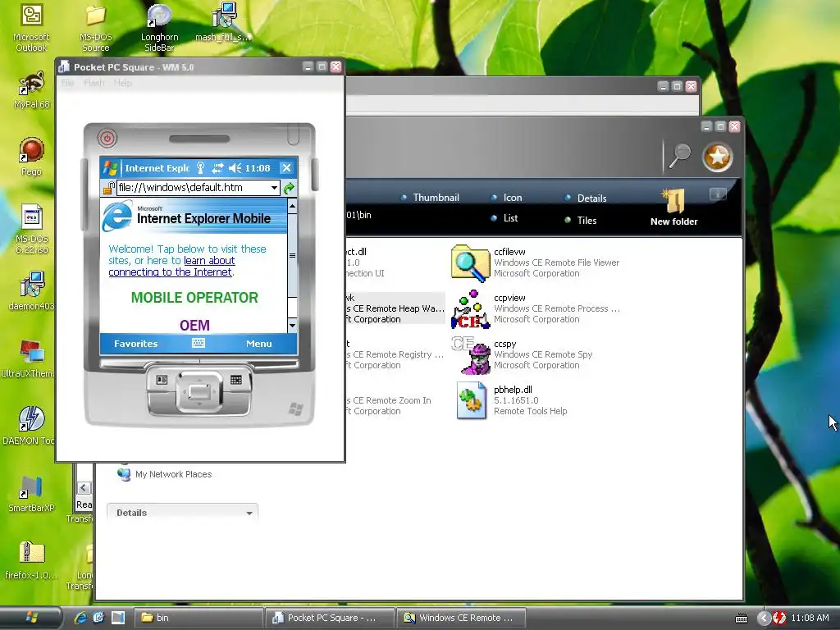840x630 pixels.
Task: Click the Start button on taskbar
Action: click(x=31, y=618)
